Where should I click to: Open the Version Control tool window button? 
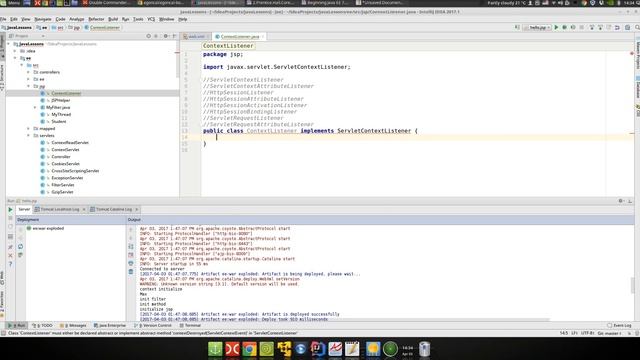[x=153, y=325]
